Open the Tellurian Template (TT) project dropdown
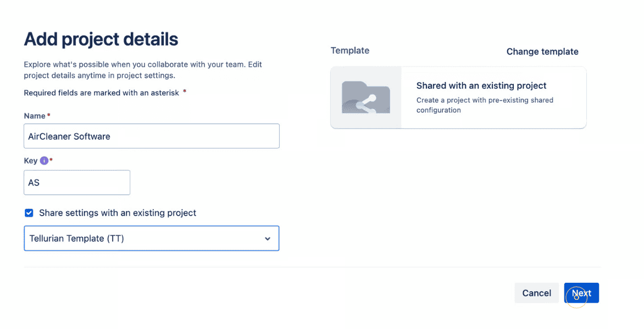 coord(152,239)
